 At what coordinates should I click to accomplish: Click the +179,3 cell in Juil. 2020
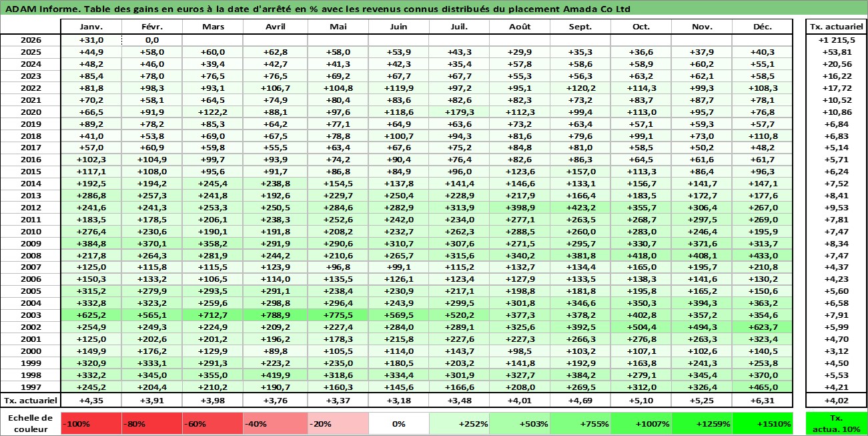point(458,112)
